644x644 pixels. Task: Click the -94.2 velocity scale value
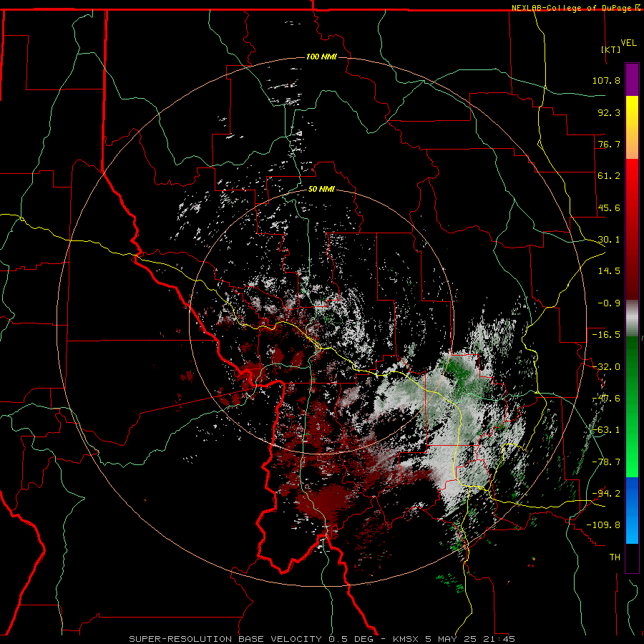click(606, 494)
